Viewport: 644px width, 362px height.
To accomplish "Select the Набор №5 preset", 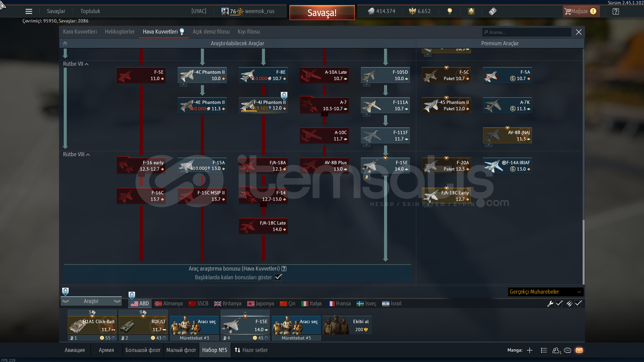I will click(x=215, y=350).
